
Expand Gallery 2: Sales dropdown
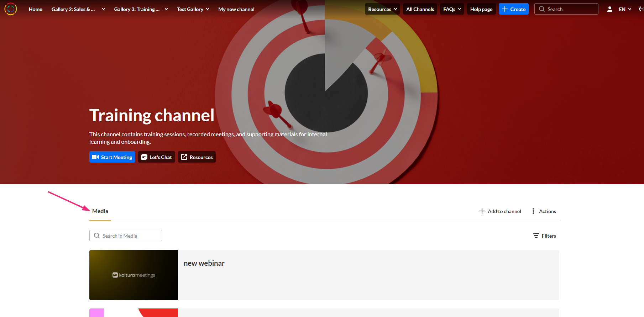coord(104,9)
